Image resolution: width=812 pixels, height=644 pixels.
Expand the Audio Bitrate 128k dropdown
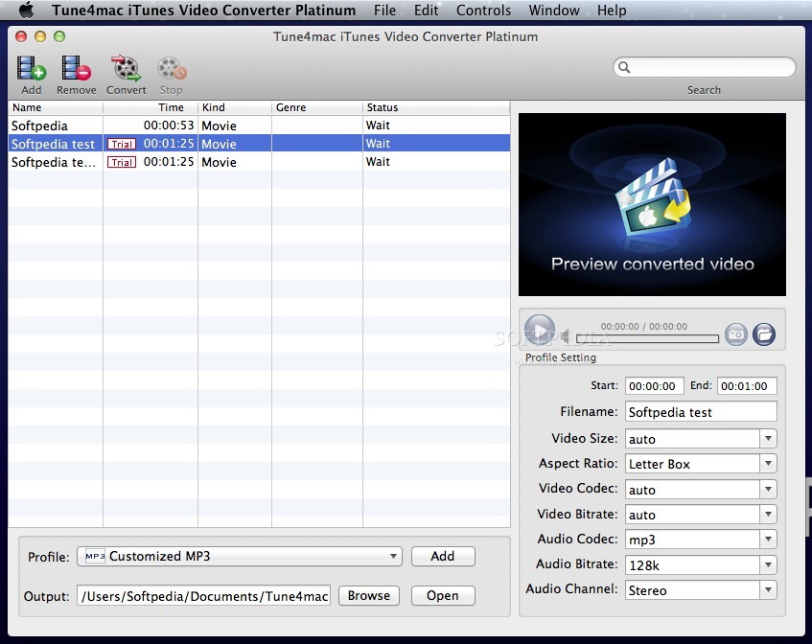tap(769, 564)
